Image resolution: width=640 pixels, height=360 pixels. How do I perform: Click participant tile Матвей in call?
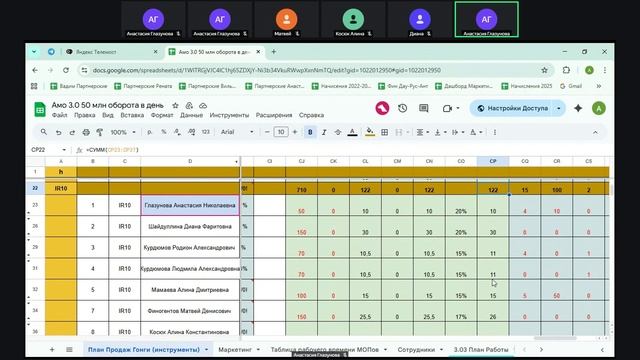coord(287,20)
